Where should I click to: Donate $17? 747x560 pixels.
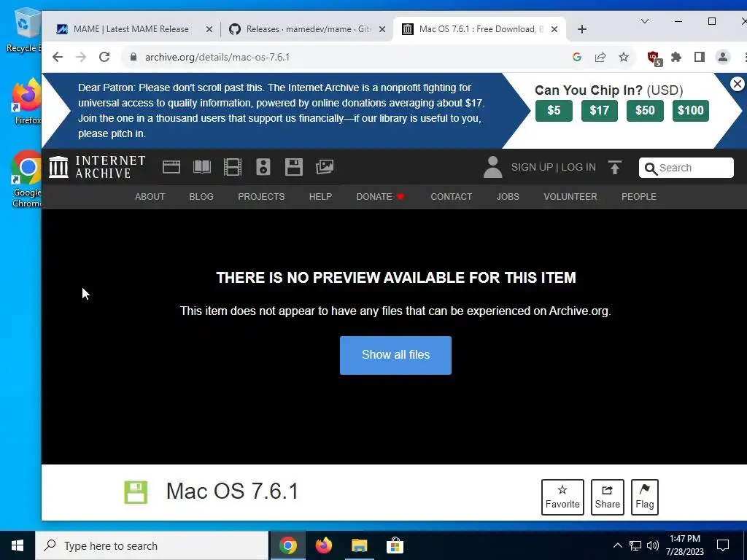[600, 111]
